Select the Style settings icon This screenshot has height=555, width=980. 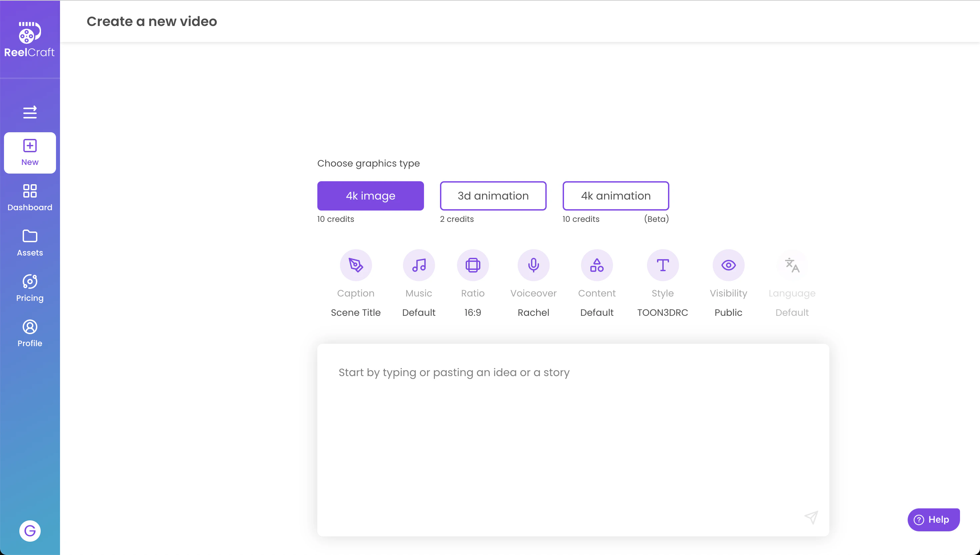tap(662, 265)
